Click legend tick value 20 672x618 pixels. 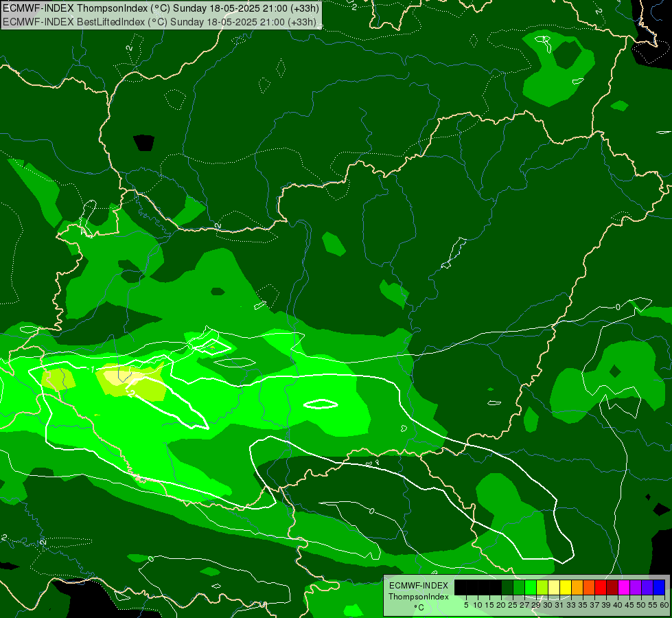[x=501, y=605]
